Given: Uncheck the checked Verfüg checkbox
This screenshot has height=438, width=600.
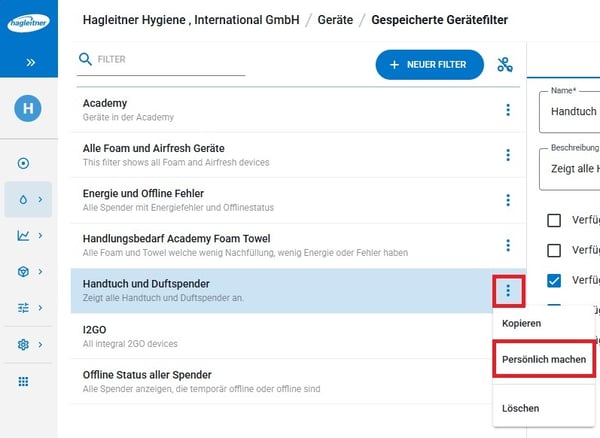Looking at the screenshot, I should point(554,280).
